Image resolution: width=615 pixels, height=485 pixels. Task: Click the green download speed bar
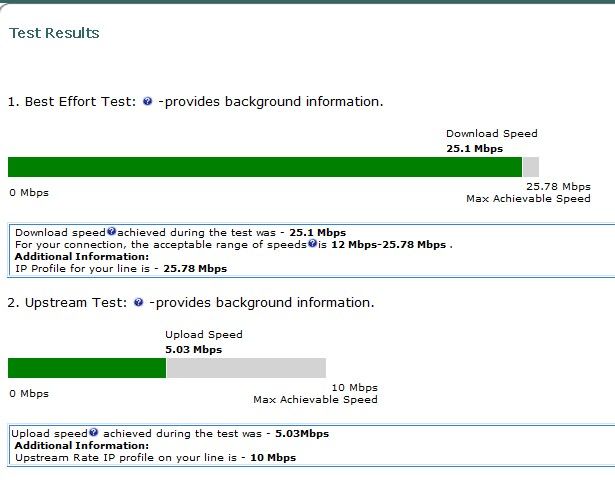pos(265,167)
